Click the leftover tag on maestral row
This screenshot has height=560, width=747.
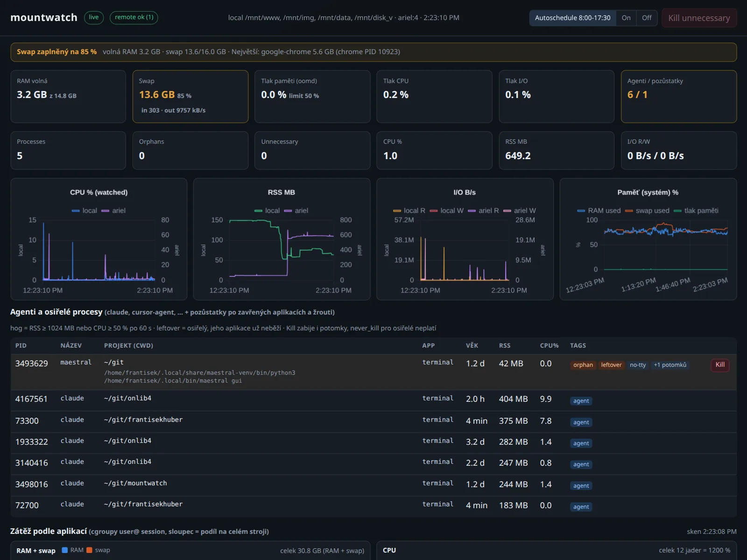[x=611, y=365]
